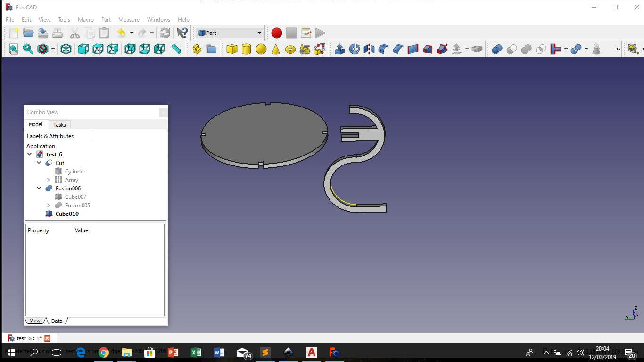Fit all content in the view

pyautogui.click(x=14, y=49)
